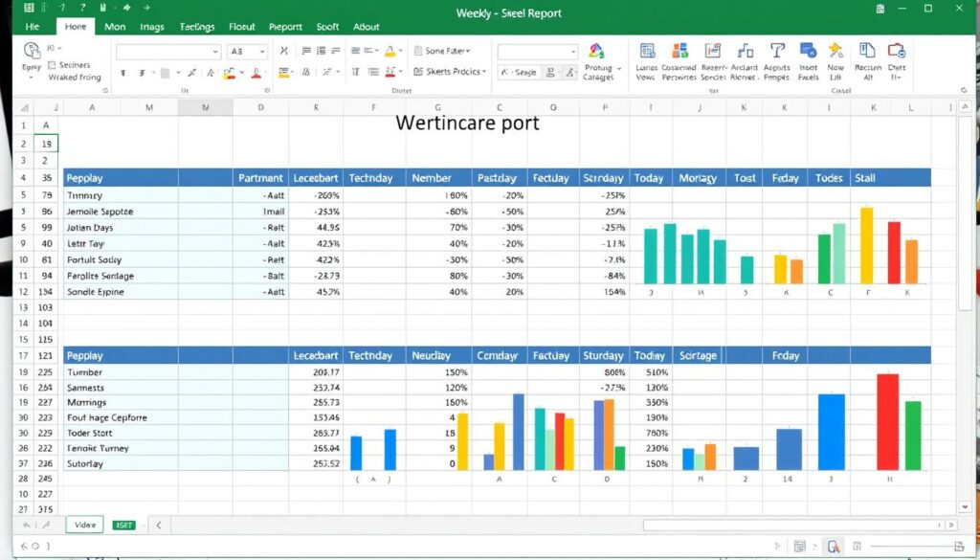980x560 pixels.
Task: Open the number format combo box
Action: click(538, 52)
